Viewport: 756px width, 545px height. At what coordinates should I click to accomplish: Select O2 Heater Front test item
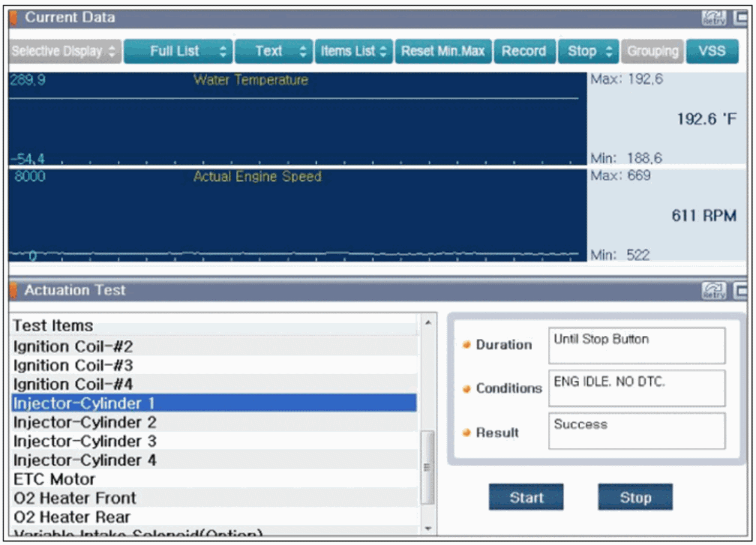(x=214, y=498)
